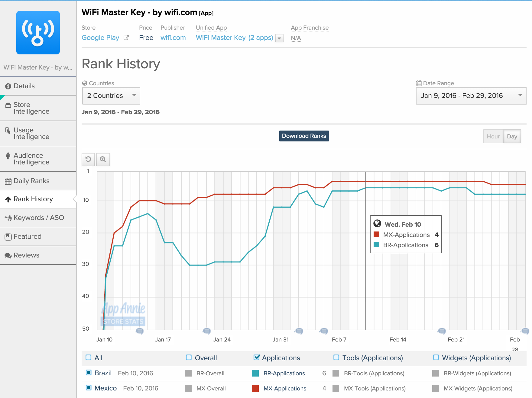The height and width of the screenshot is (398, 532).
Task: Open the 2 Countries dropdown
Action: 111,96
